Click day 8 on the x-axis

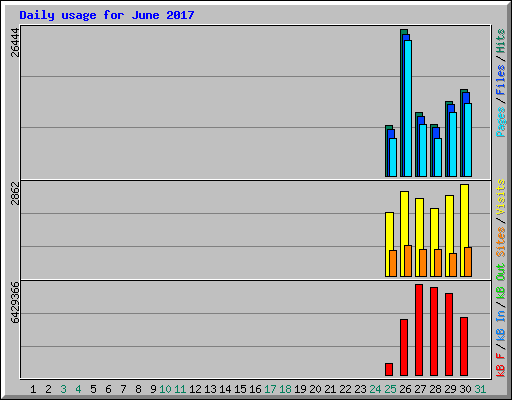(138, 389)
